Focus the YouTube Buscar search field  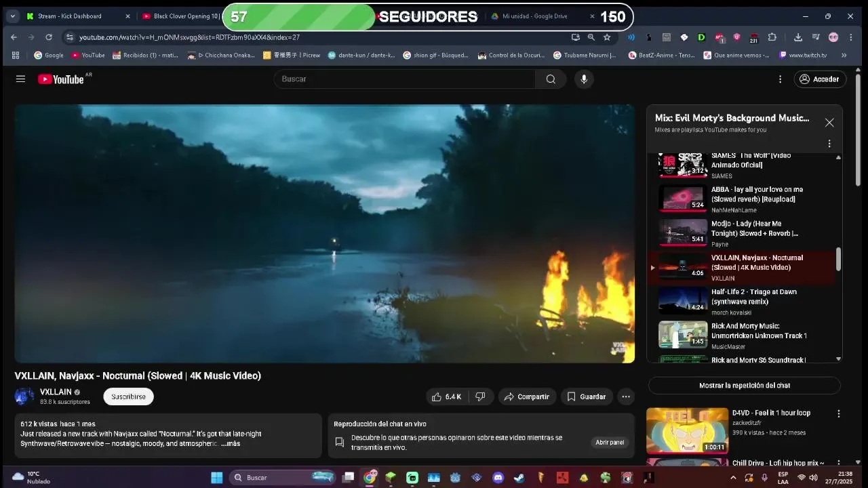click(x=404, y=79)
